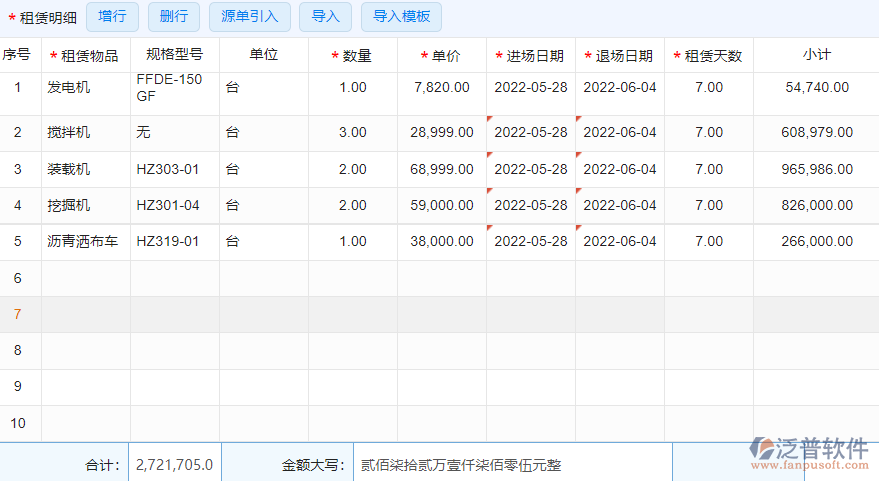Open 源单引入 to import source order
The image size is (879, 481).
coord(249,17)
